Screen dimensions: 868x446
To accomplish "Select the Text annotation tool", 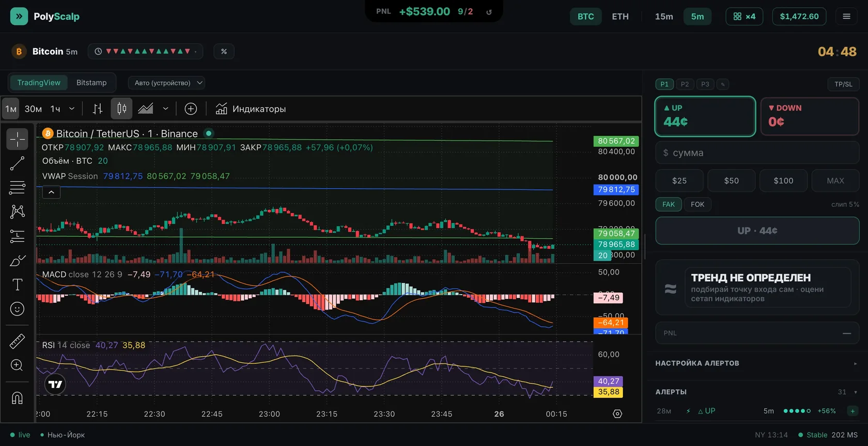I will click(17, 285).
